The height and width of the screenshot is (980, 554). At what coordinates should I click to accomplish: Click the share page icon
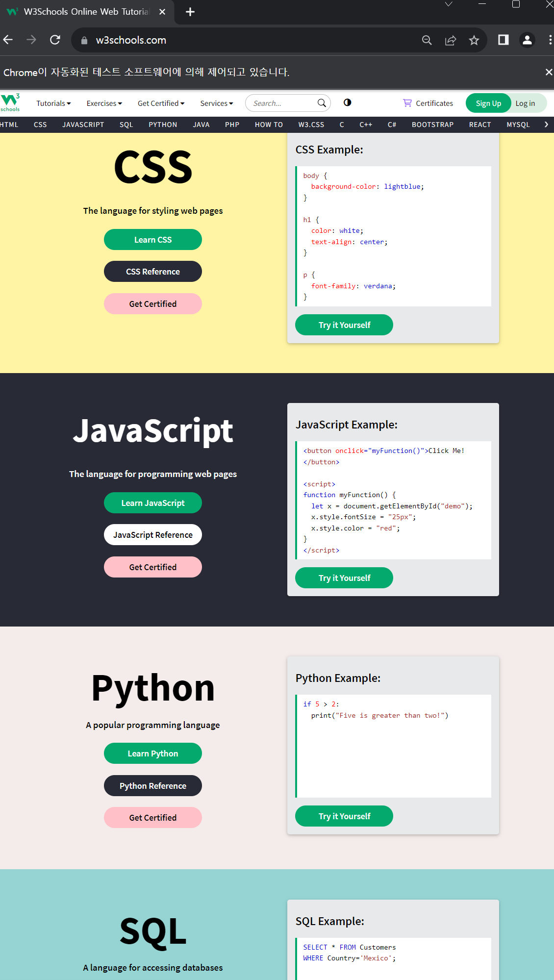(450, 40)
